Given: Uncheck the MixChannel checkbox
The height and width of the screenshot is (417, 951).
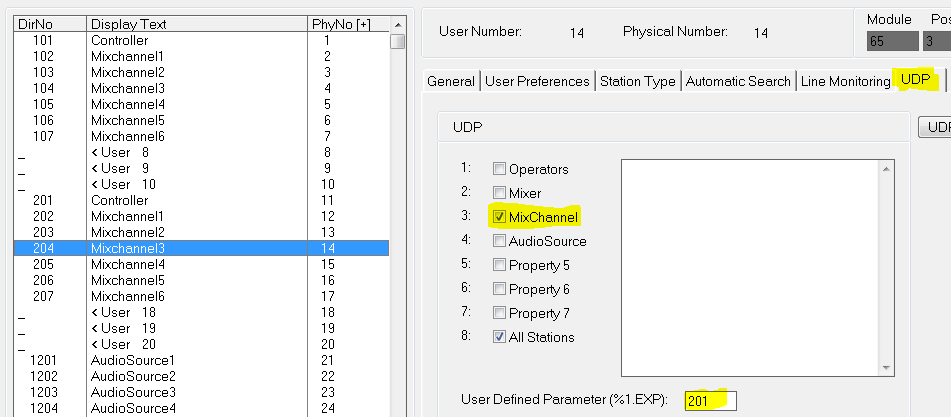Looking at the screenshot, I should 499,217.
